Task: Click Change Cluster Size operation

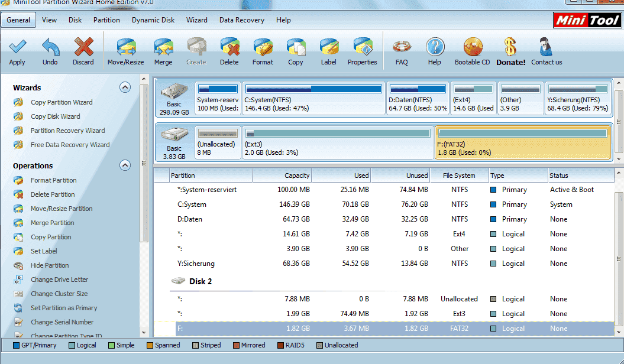Action: pos(59,294)
